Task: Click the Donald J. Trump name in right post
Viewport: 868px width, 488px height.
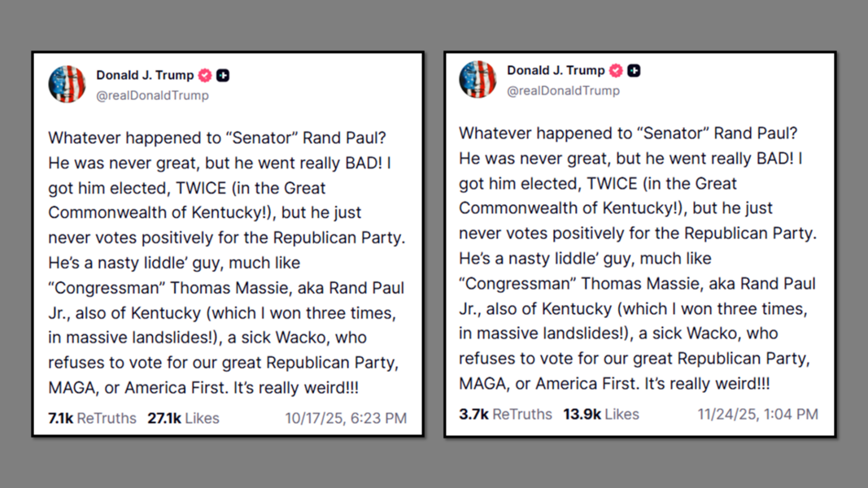Action: 556,71
